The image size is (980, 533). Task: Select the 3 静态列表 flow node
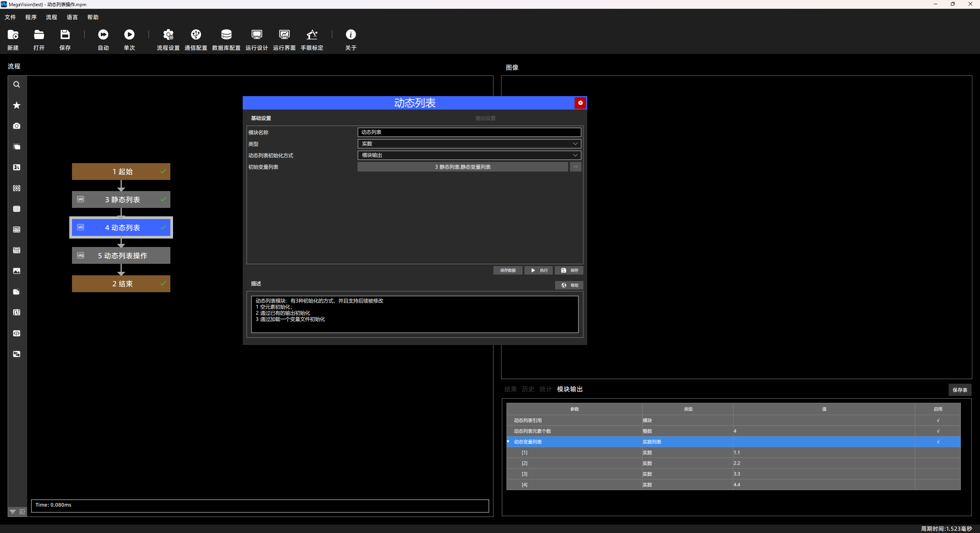tap(121, 199)
